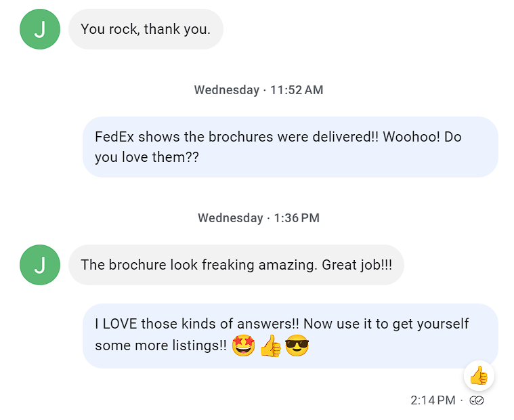Click the word "Woohoo!" in message
Image resolution: width=514 pixels, height=420 pixels.
(x=411, y=137)
